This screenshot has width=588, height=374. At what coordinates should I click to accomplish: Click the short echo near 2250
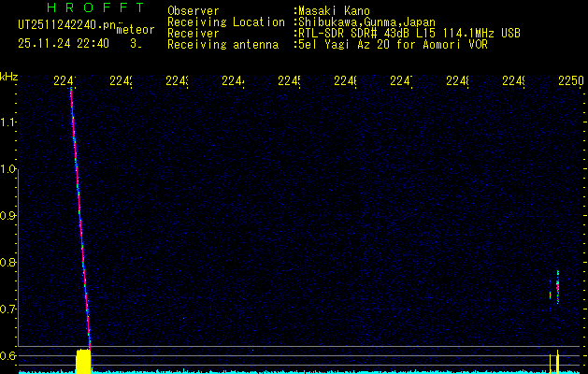[557, 287]
